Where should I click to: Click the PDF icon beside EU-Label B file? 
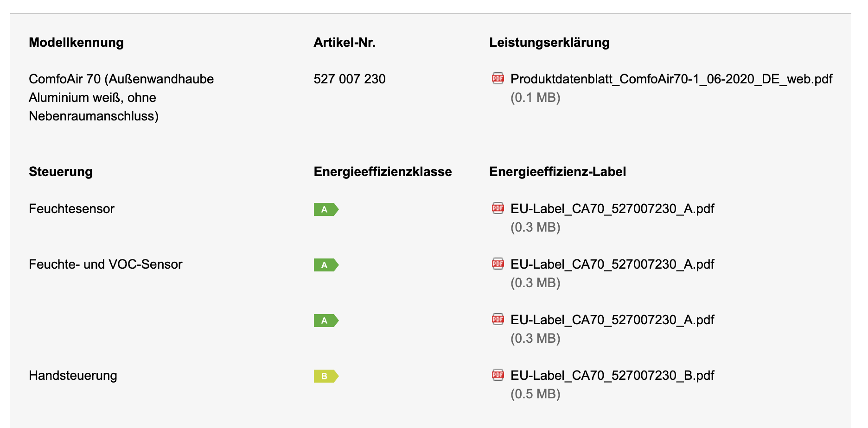[x=498, y=375]
